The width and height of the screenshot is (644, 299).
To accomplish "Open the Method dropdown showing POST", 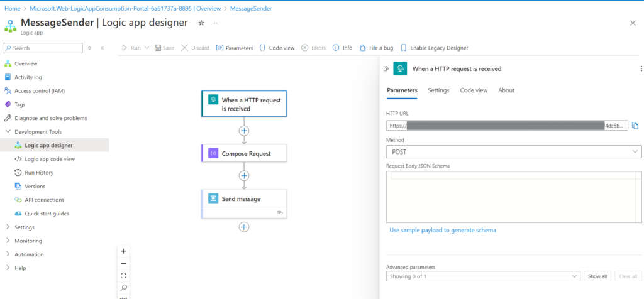I will 514,152.
